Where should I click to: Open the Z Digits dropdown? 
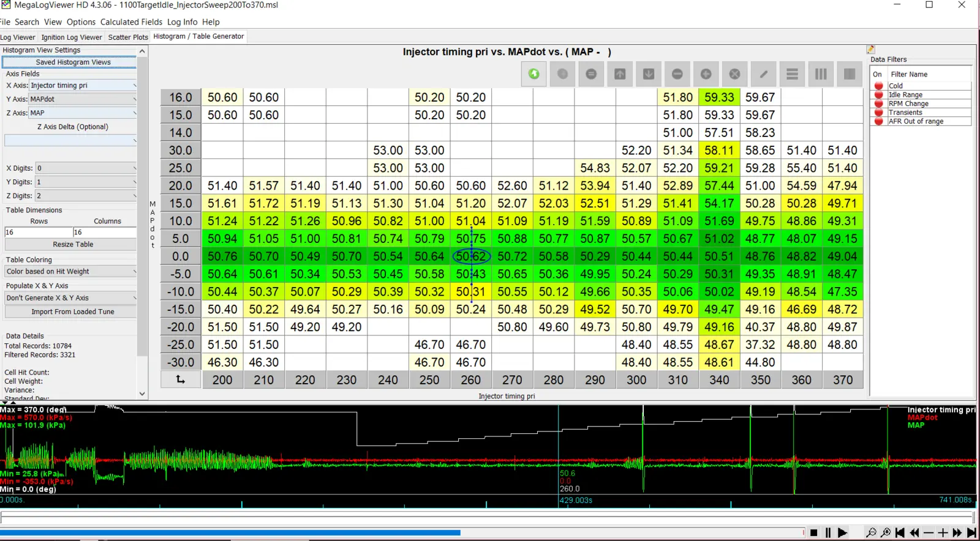(x=86, y=196)
